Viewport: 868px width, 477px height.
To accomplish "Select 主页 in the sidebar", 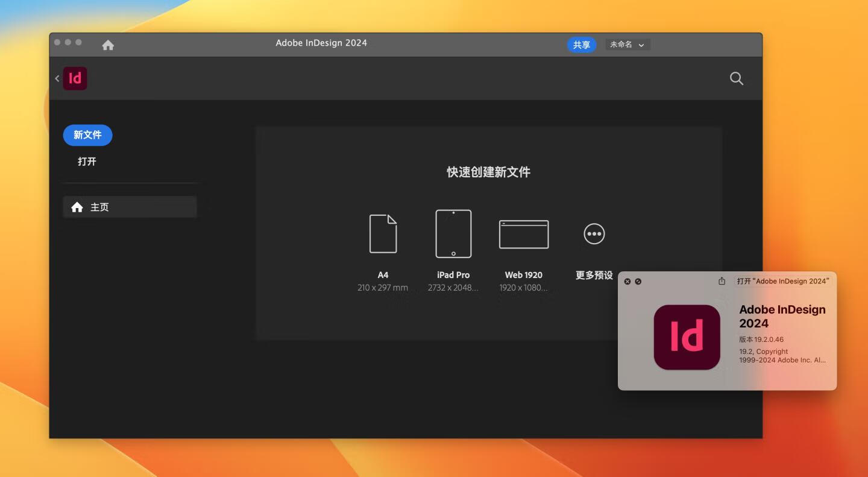I will [x=130, y=207].
